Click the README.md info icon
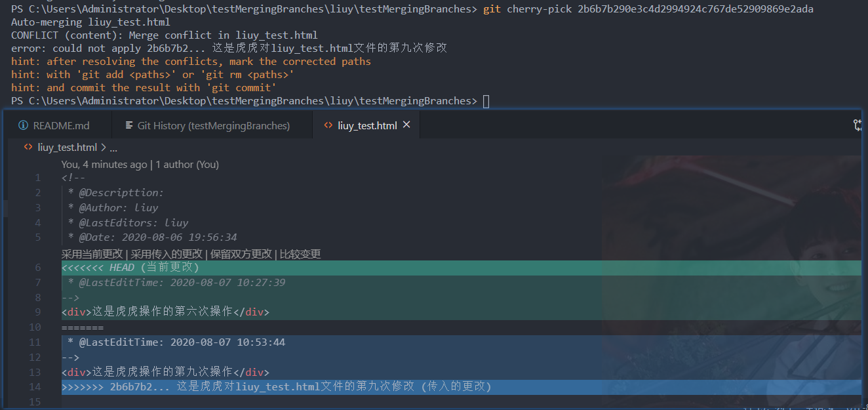868x410 pixels. click(x=23, y=125)
